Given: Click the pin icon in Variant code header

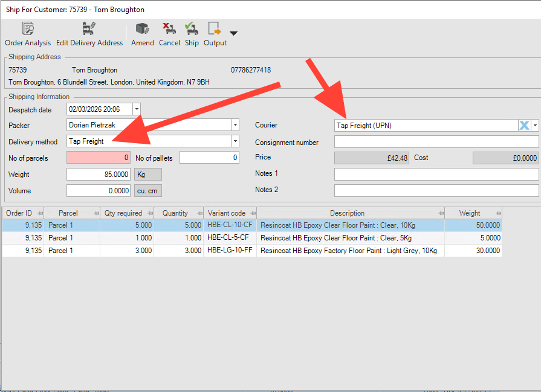Looking at the screenshot, I should (x=253, y=213).
